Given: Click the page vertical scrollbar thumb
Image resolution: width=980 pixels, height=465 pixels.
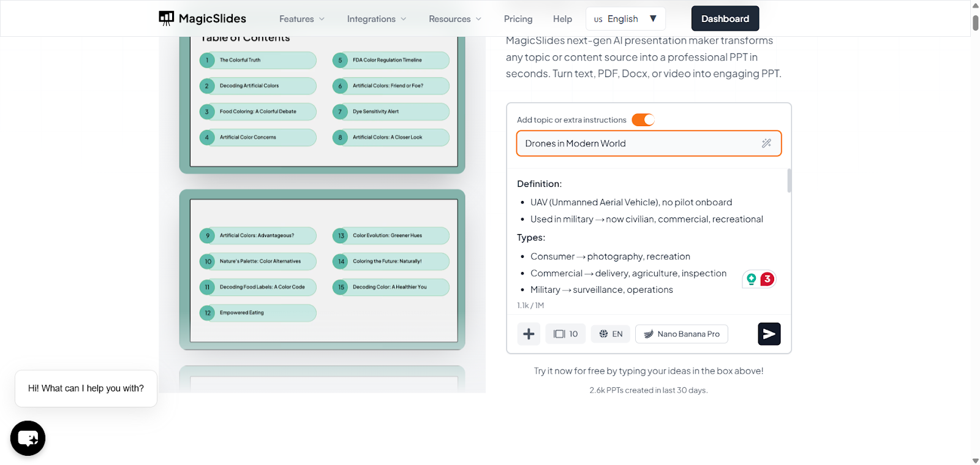Looking at the screenshot, I should 975,23.
